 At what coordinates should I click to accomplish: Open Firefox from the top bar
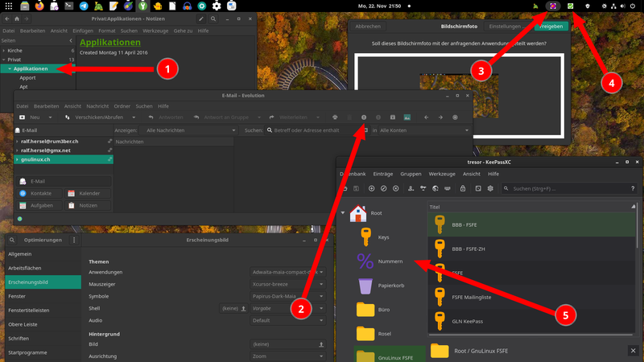39,6
